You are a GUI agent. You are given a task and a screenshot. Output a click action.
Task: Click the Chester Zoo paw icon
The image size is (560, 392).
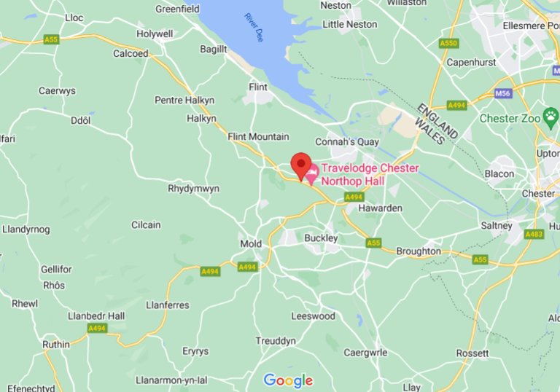[x=551, y=118]
